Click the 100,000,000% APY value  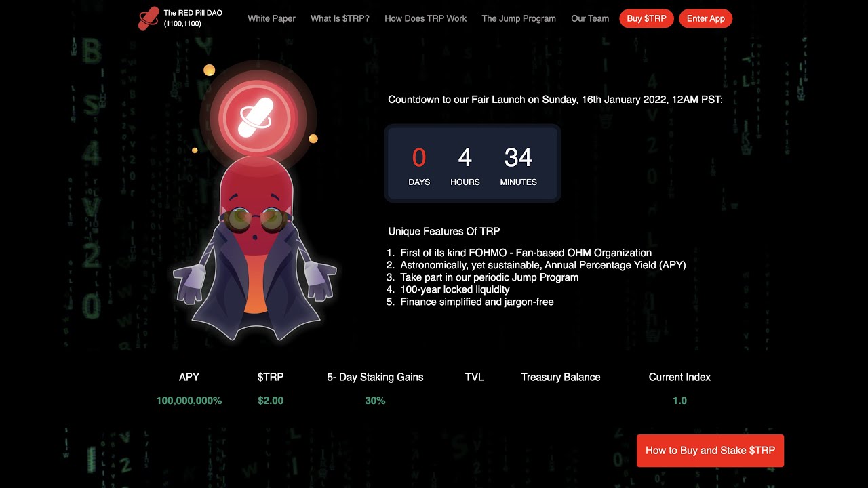[189, 401]
